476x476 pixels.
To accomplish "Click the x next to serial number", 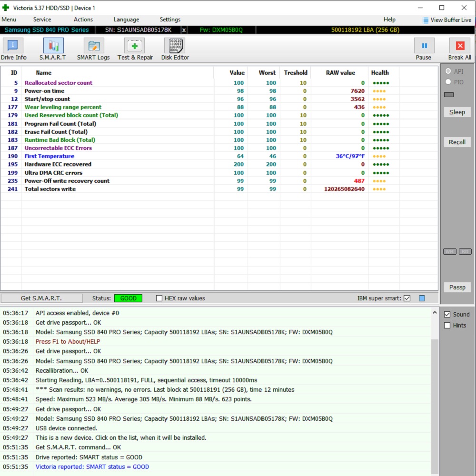I will tap(184, 30).
